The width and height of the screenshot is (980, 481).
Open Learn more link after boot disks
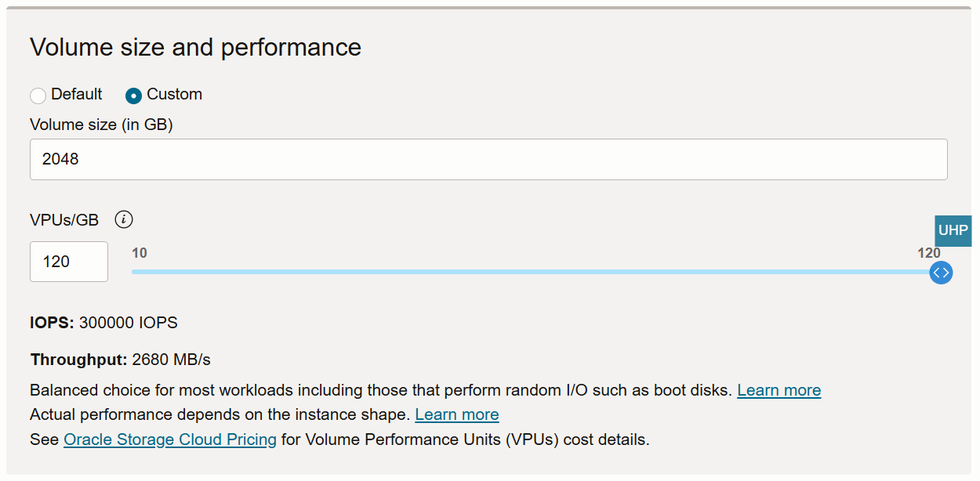point(779,390)
